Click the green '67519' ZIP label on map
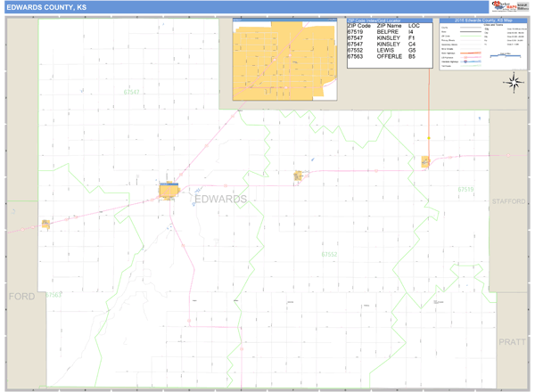Image resolution: width=535 pixels, height=392 pixels. click(x=465, y=189)
